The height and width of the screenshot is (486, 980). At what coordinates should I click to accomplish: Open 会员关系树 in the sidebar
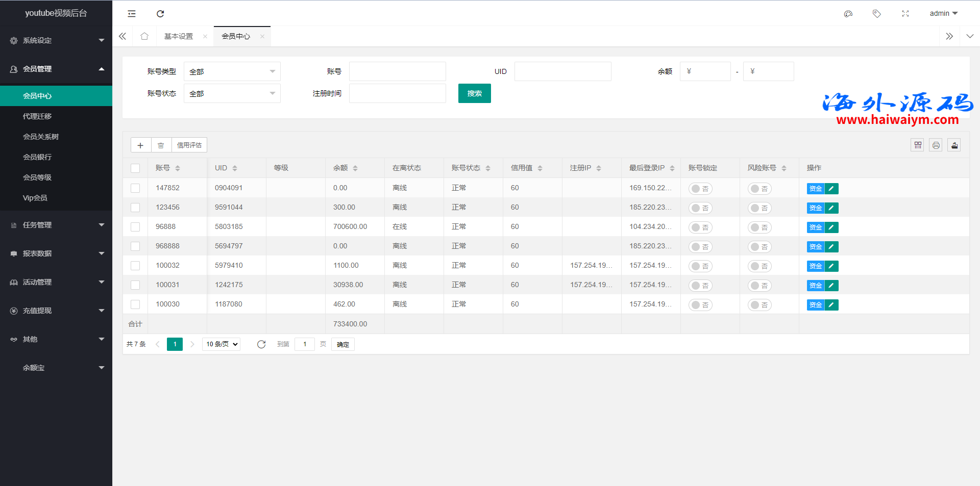point(41,137)
